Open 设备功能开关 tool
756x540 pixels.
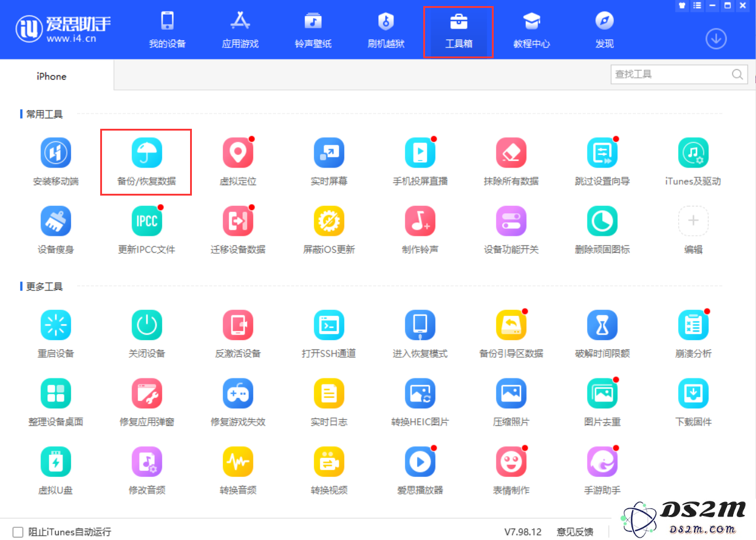pyautogui.click(x=511, y=221)
